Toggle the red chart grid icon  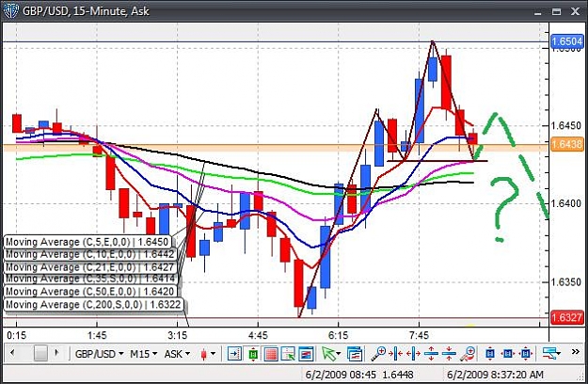(271, 353)
